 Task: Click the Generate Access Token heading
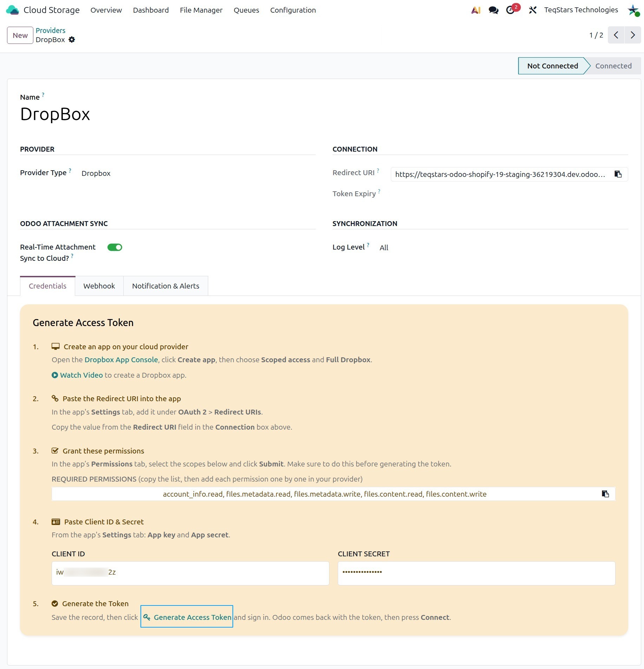tap(83, 322)
